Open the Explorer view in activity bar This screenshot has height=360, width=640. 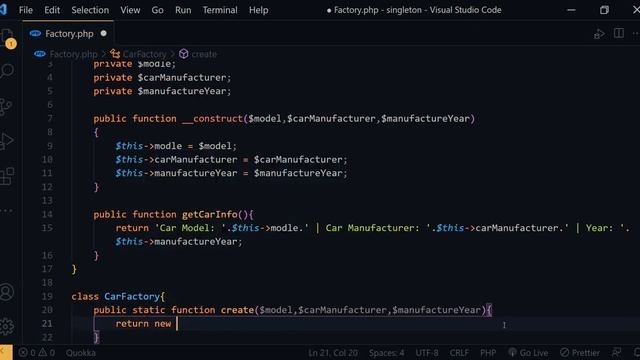pyautogui.click(x=7, y=38)
